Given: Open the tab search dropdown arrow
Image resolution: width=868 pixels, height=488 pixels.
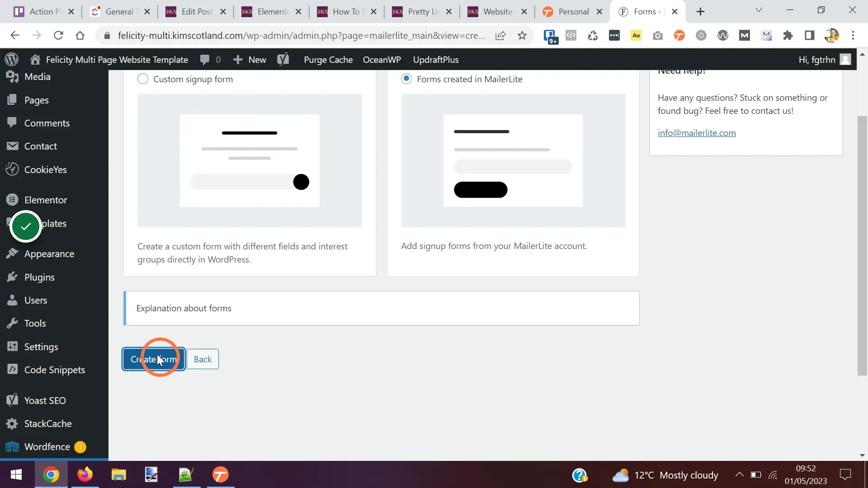Looking at the screenshot, I should (x=759, y=10).
